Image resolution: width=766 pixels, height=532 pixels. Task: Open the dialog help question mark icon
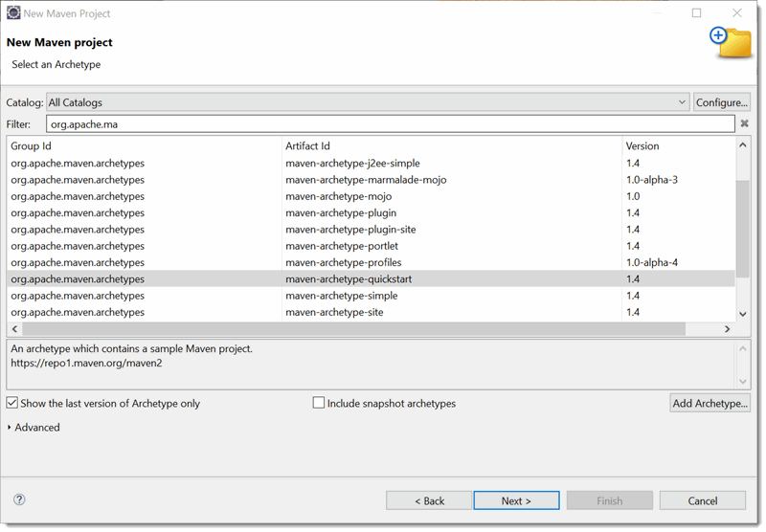19,499
